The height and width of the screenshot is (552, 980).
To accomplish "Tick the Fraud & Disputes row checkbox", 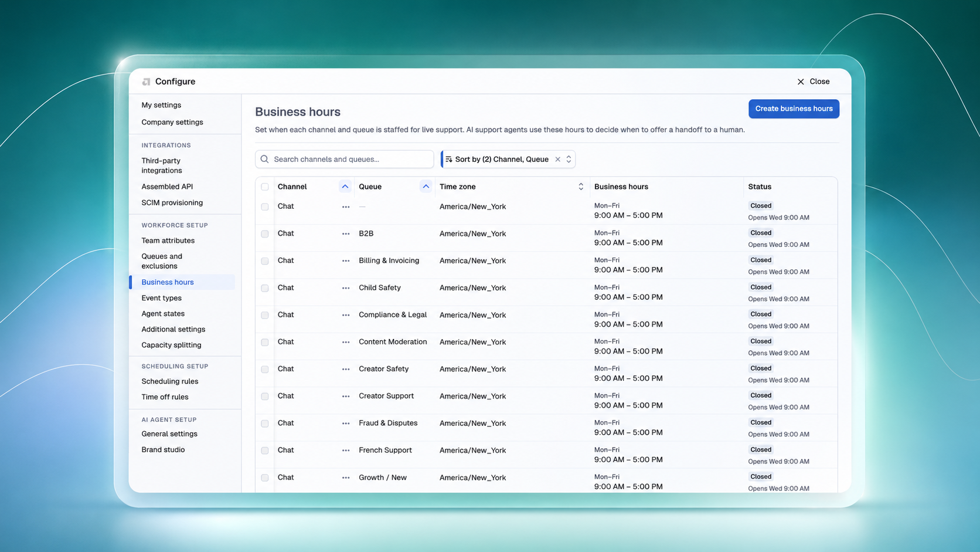I will (x=265, y=424).
